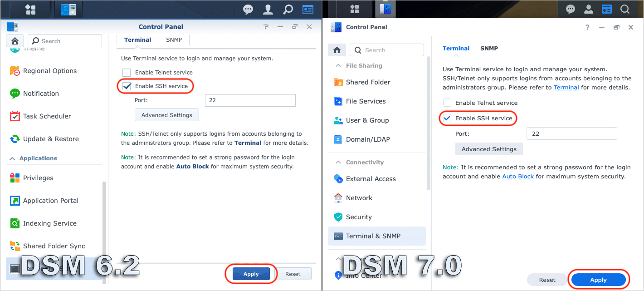Open Control Panel taskbar icon in DSM 6.2
This screenshot has height=291, width=644.
tap(68, 9)
